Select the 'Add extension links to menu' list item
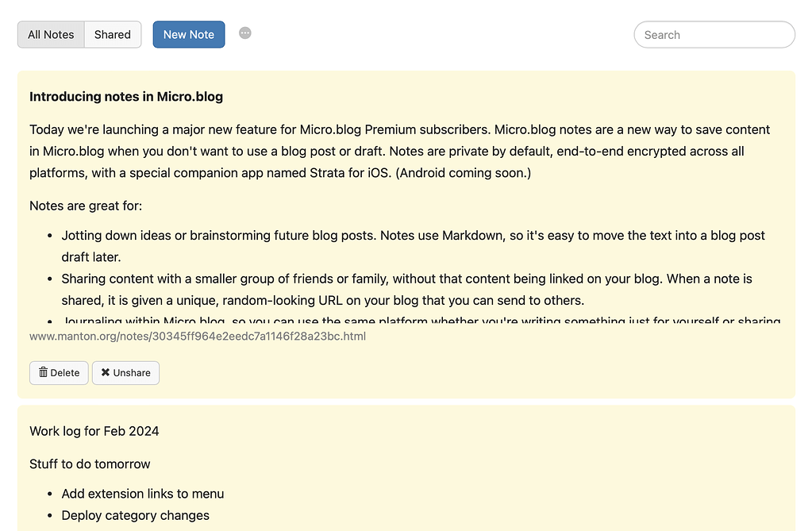 [x=143, y=493]
